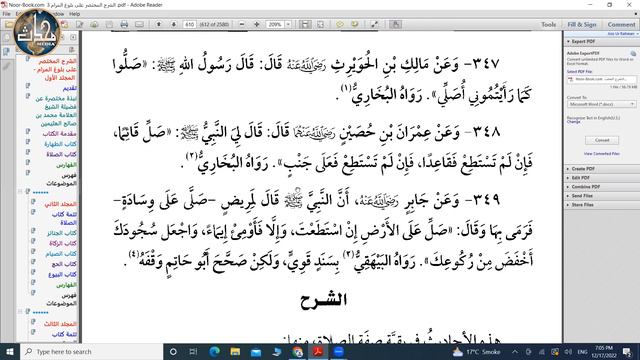Click the rightmost toolbar icon beside read mode
Image resolution: width=640 pixels, height=360 pixels.
click(395, 24)
